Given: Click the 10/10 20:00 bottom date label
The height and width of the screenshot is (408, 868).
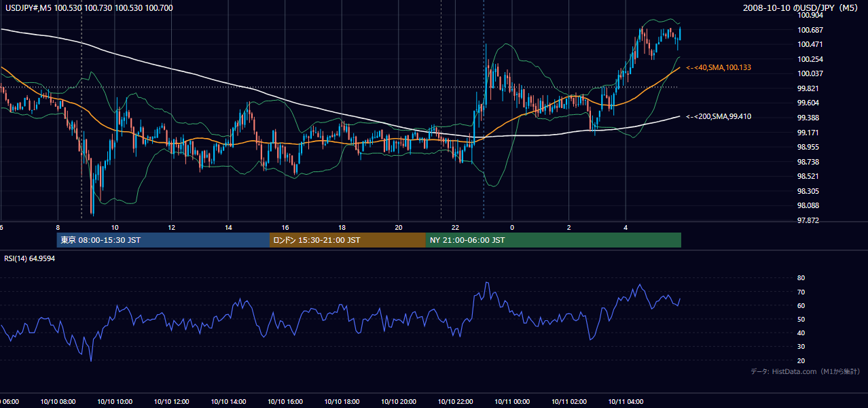Looking at the screenshot, I should (x=399, y=402).
